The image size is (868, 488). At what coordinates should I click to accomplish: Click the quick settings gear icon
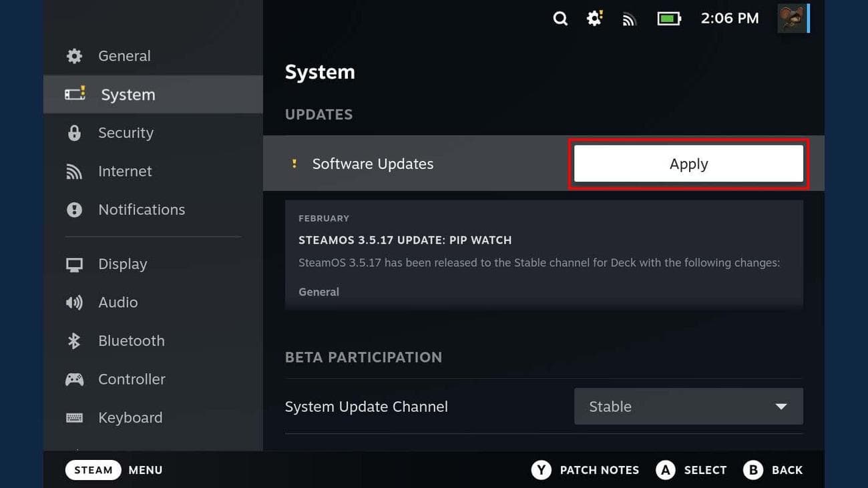coord(594,19)
